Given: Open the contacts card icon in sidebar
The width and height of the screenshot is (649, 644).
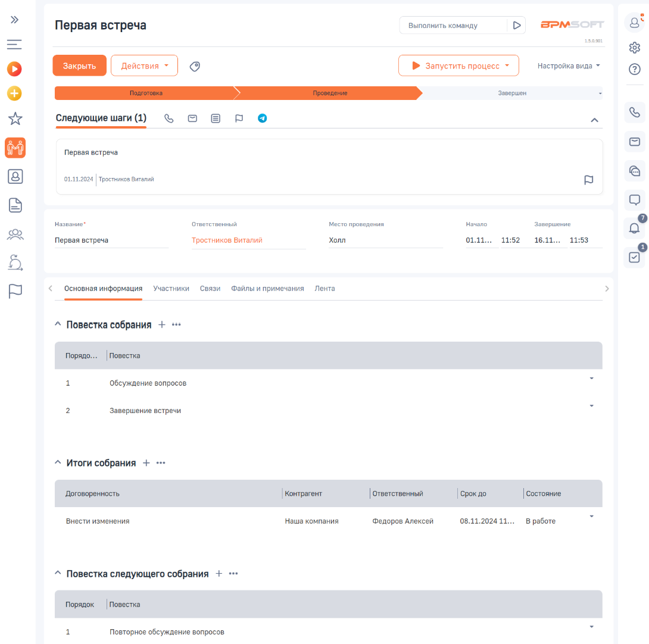Looking at the screenshot, I should pyautogui.click(x=15, y=177).
